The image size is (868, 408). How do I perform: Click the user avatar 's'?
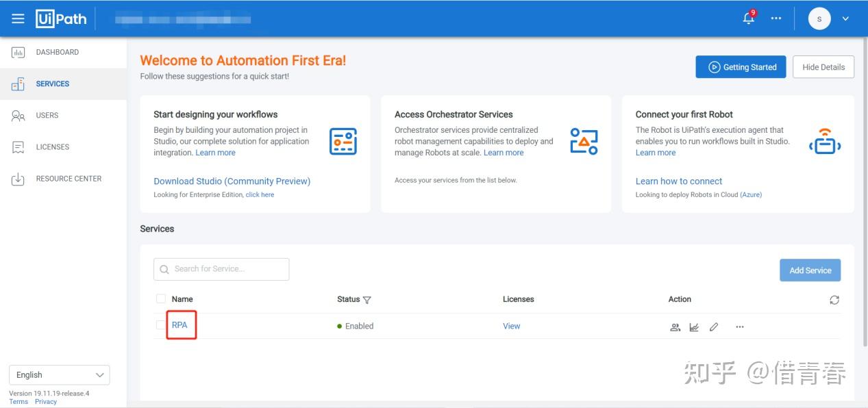pos(819,18)
